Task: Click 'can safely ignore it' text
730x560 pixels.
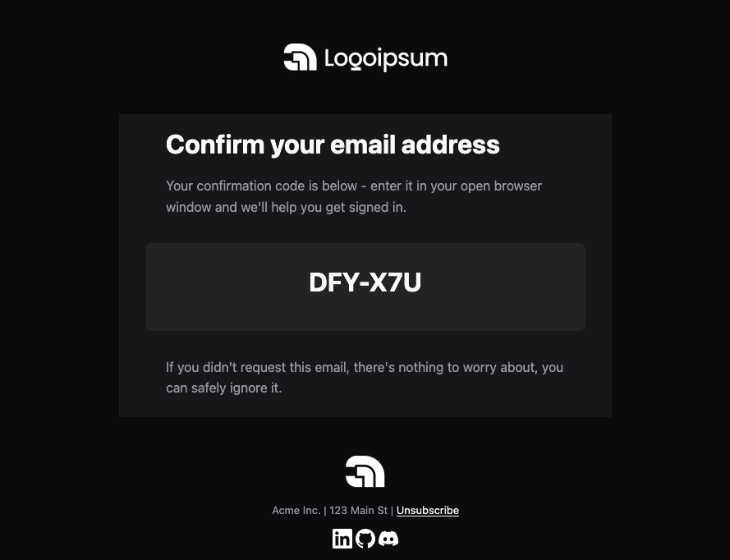Action: [x=224, y=388]
